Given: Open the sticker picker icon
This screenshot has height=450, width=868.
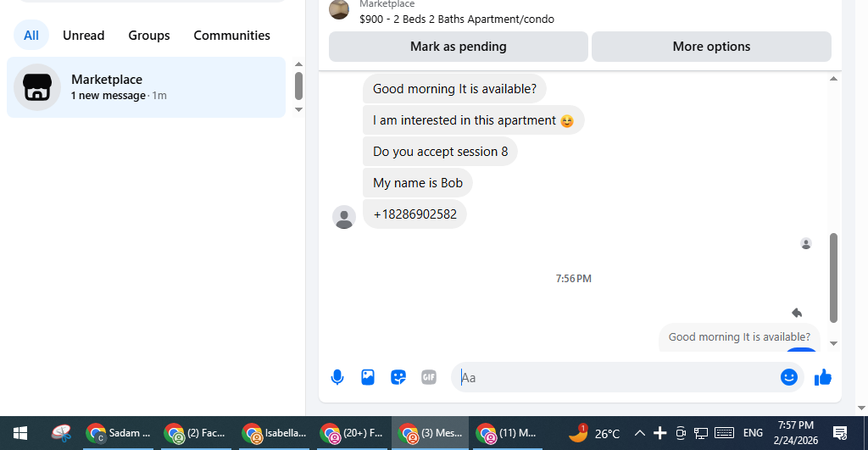Looking at the screenshot, I should 398,377.
